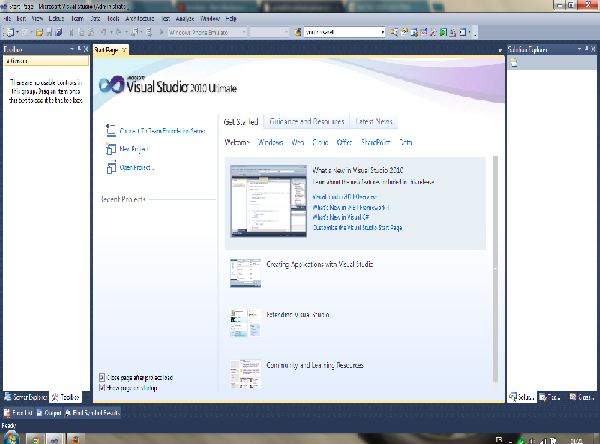600x444 pixels.
Task: Toggle Show page on startup checkbox
Action: tap(102, 388)
